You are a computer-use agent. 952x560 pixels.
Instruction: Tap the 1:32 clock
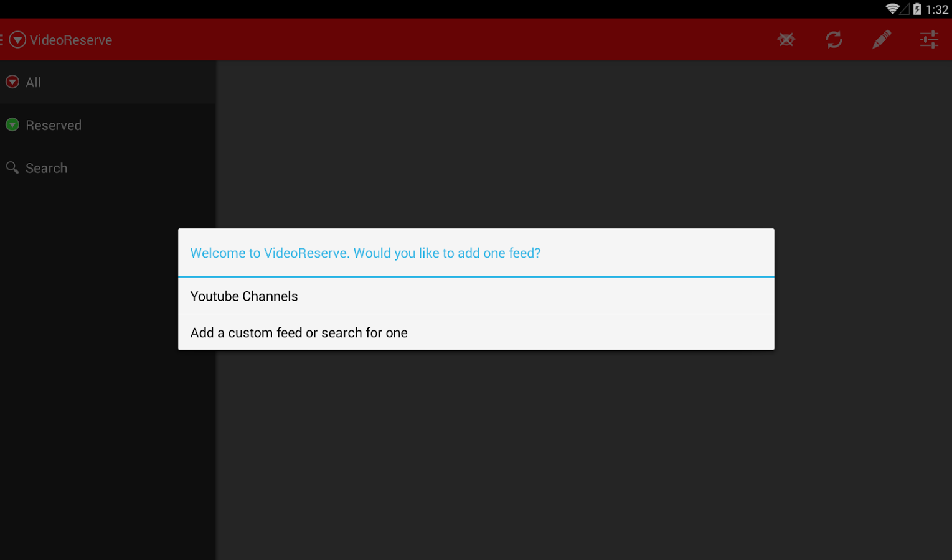[x=937, y=9]
